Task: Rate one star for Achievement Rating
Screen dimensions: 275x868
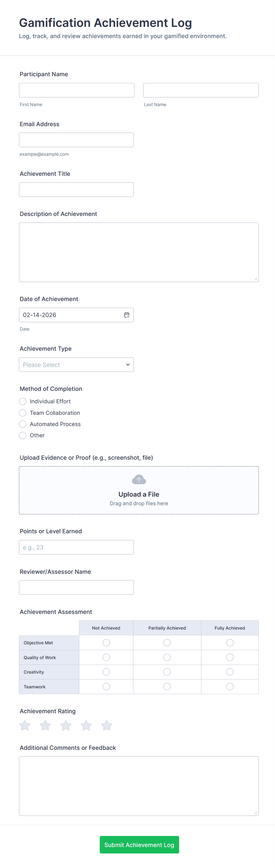Action: 25,725
